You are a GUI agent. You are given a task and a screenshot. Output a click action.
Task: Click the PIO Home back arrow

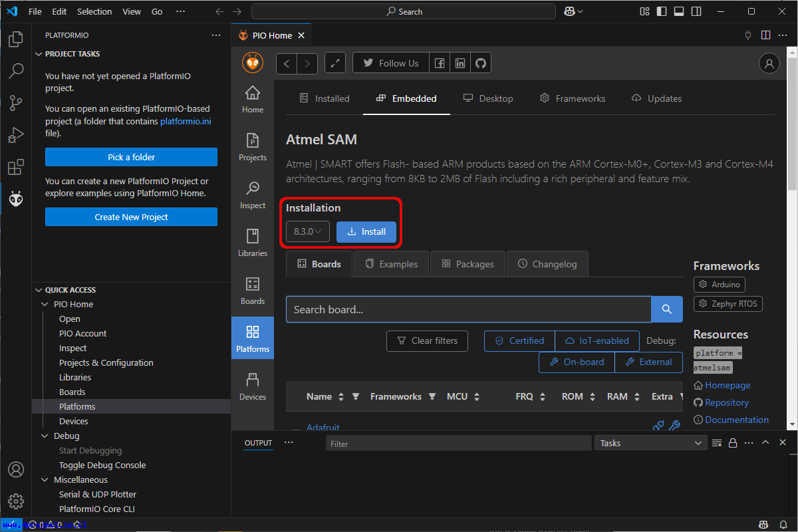click(x=287, y=63)
